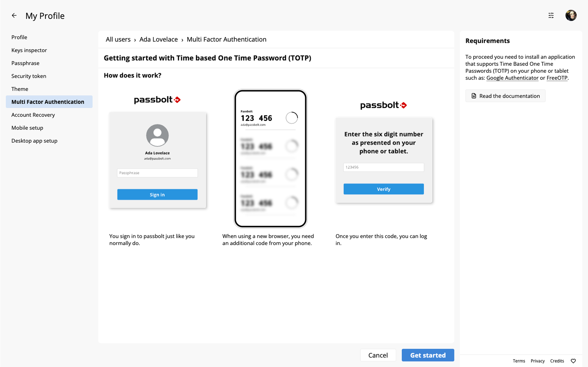Click Multi Factor Authentication breadcrumb
The image size is (588, 367).
coord(226,39)
